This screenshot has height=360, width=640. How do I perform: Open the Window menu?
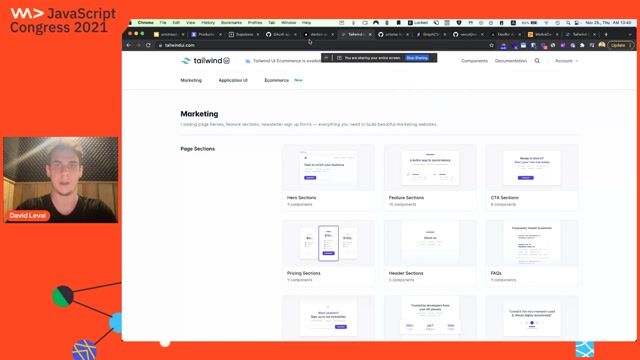tap(289, 23)
